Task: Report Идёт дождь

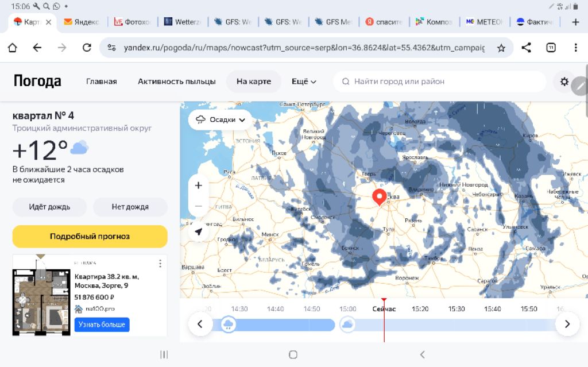Action: (49, 207)
